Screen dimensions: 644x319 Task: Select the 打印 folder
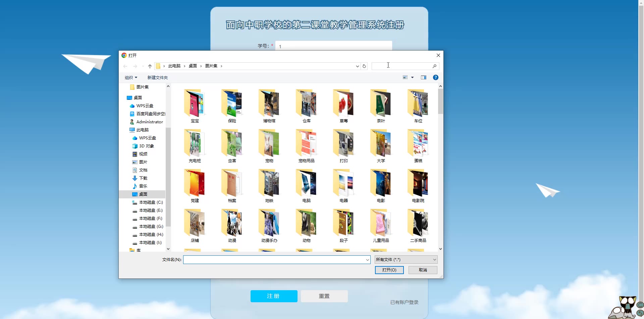click(x=344, y=146)
